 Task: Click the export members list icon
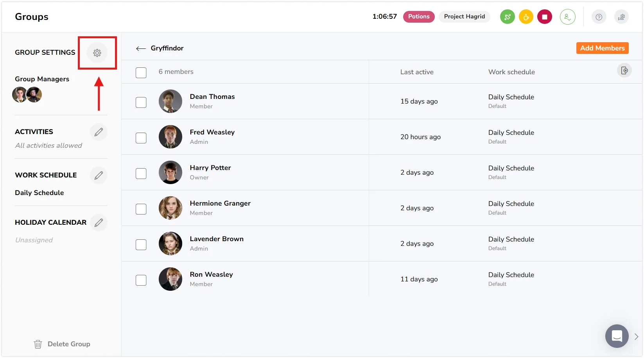(624, 70)
